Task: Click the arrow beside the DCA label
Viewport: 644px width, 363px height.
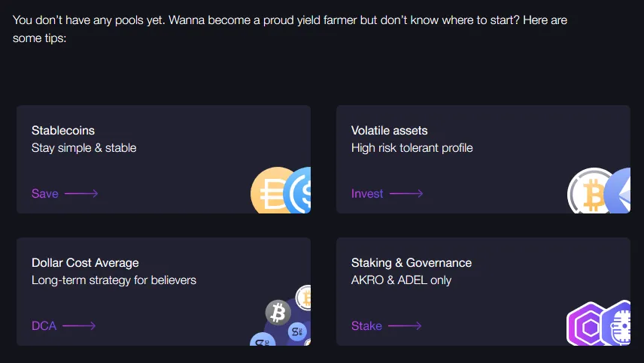Action: click(79, 325)
